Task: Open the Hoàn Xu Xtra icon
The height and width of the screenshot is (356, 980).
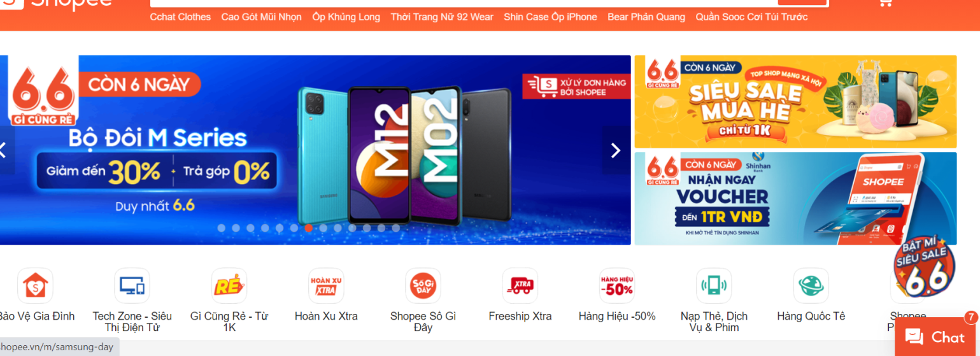Action: point(326,285)
